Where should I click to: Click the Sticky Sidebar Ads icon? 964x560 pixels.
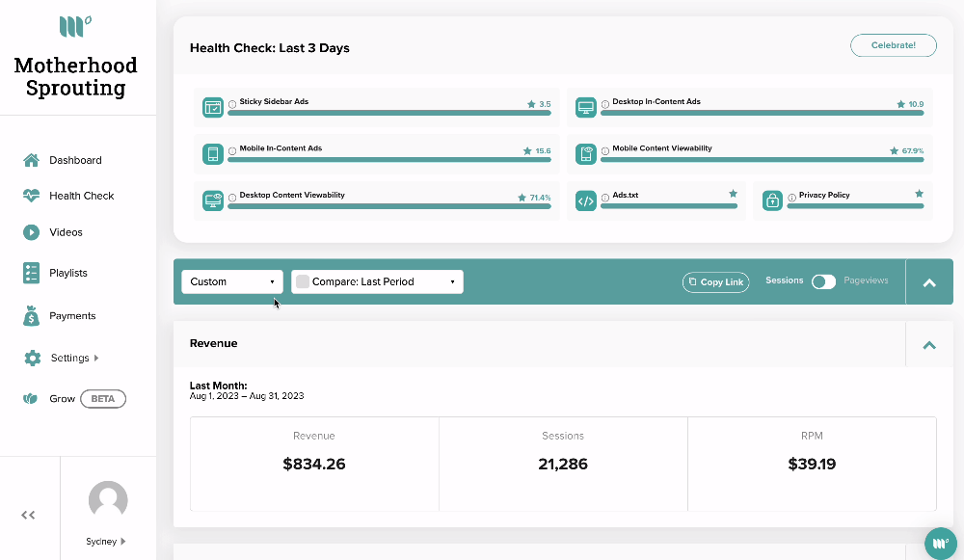click(x=213, y=107)
